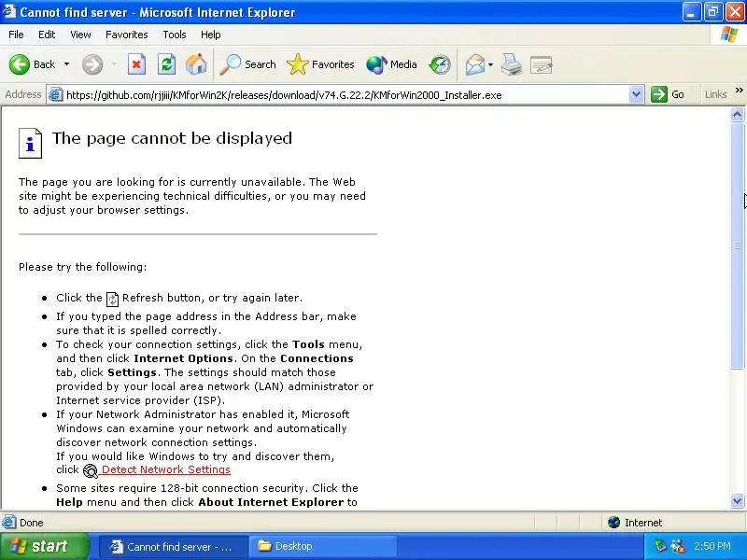
Task: Click the Edit page toolbar icon
Action: [x=542, y=64]
